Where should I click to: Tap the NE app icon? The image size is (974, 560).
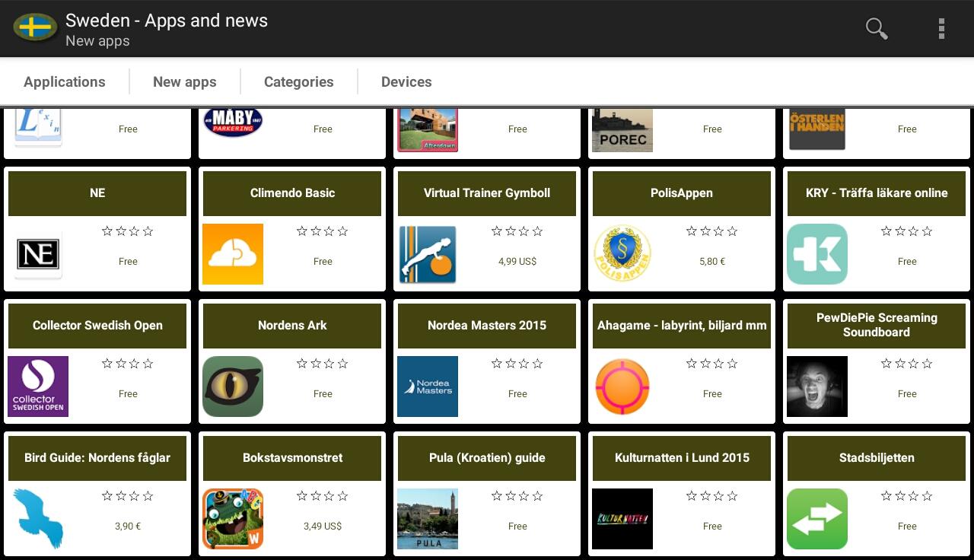38,254
